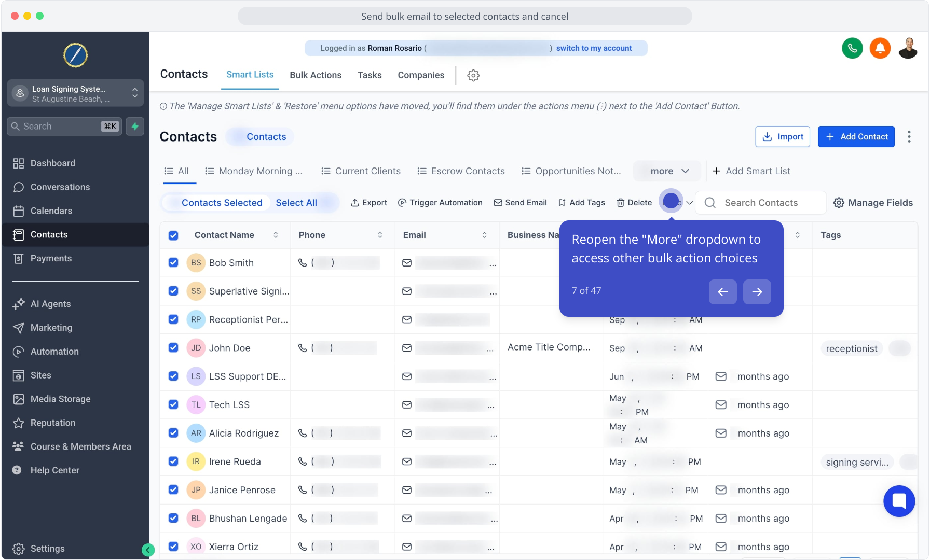Uncheck Irene Rueda's row checkbox
This screenshot has width=930, height=560.
(173, 461)
